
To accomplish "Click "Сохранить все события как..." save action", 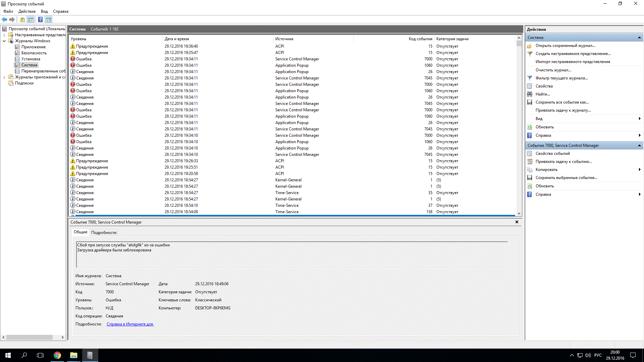I will 562,102.
